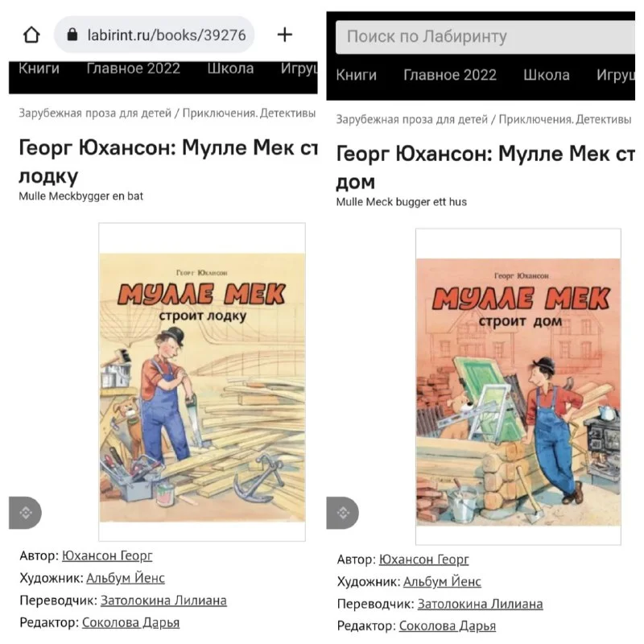The width and height of the screenshot is (644, 644).
Task: Open Книги menu on left page
Action: click(x=39, y=68)
